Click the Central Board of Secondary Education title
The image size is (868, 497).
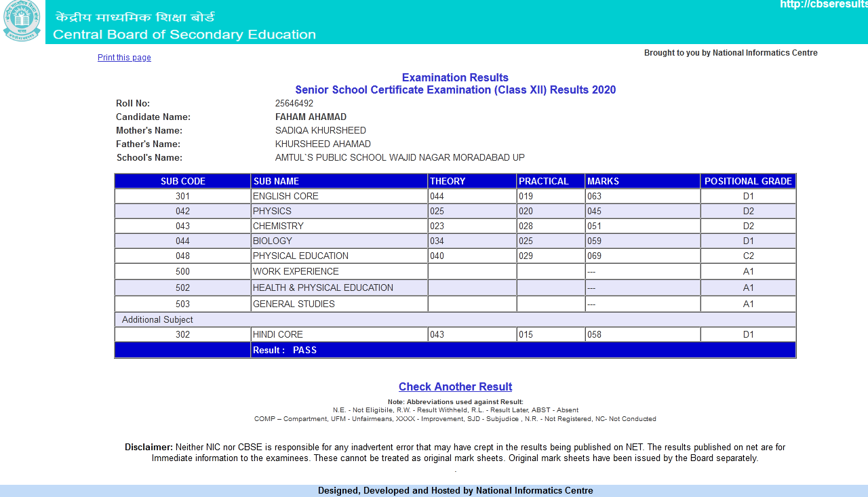pos(184,35)
